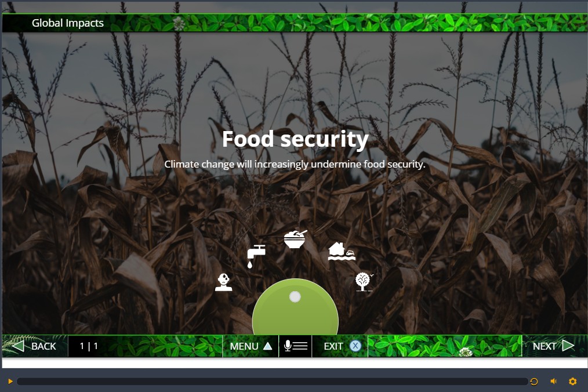Click the MENU label in bottom bar
The image size is (588, 392).
pyautogui.click(x=244, y=346)
